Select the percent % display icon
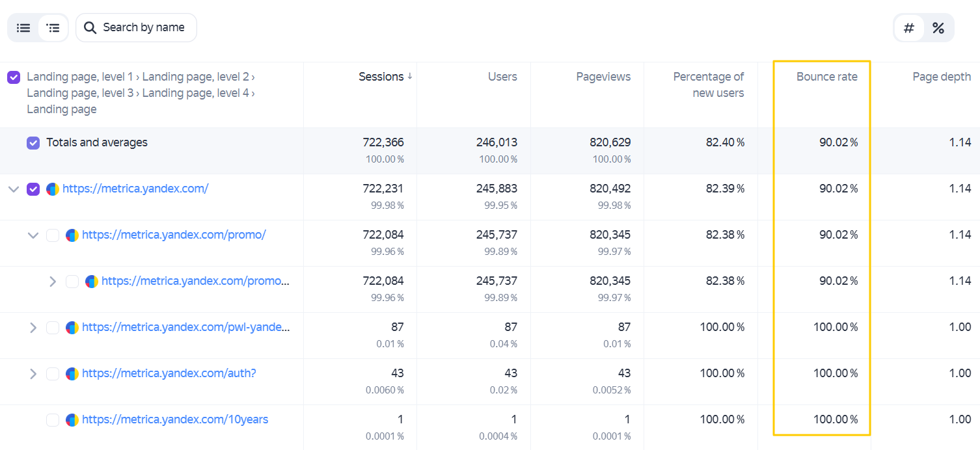This screenshot has height=450, width=980. tap(938, 28)
